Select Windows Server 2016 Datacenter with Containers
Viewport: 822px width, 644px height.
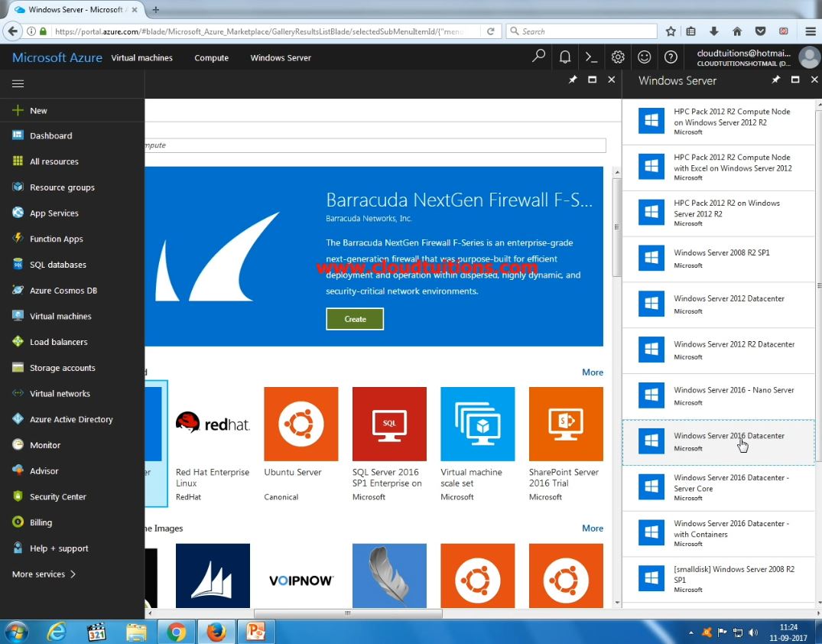(718, 533)
